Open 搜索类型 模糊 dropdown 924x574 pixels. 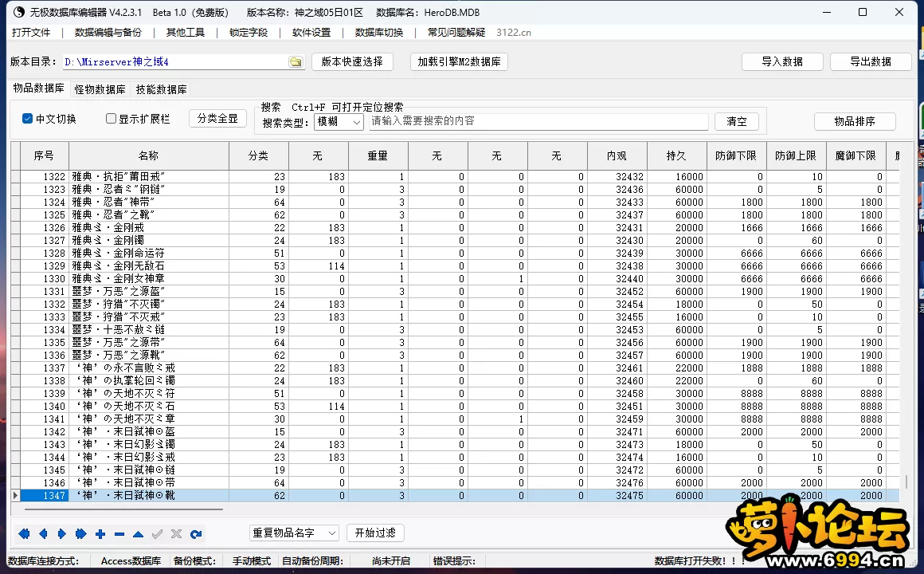339,121
